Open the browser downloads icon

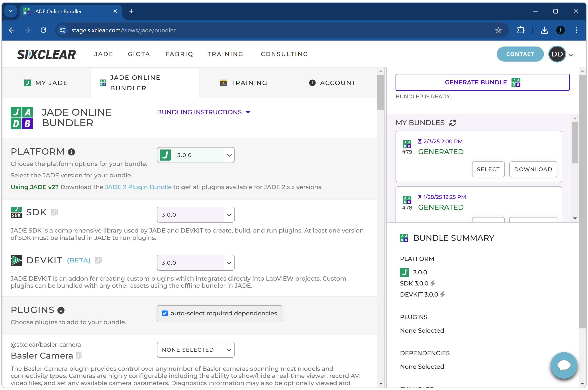[x=544, y=30]
